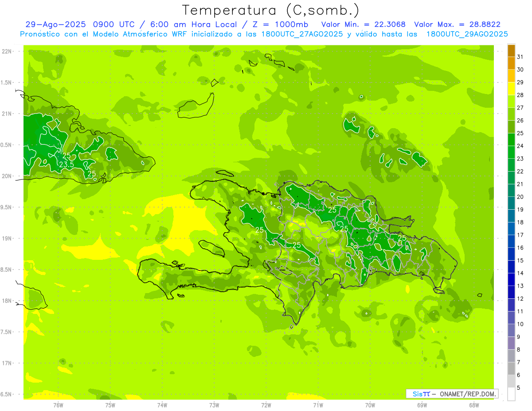Click the 'Valor Min. = 22.3068' readout
This screenshot has width=532, height=411.
point(363,24)
